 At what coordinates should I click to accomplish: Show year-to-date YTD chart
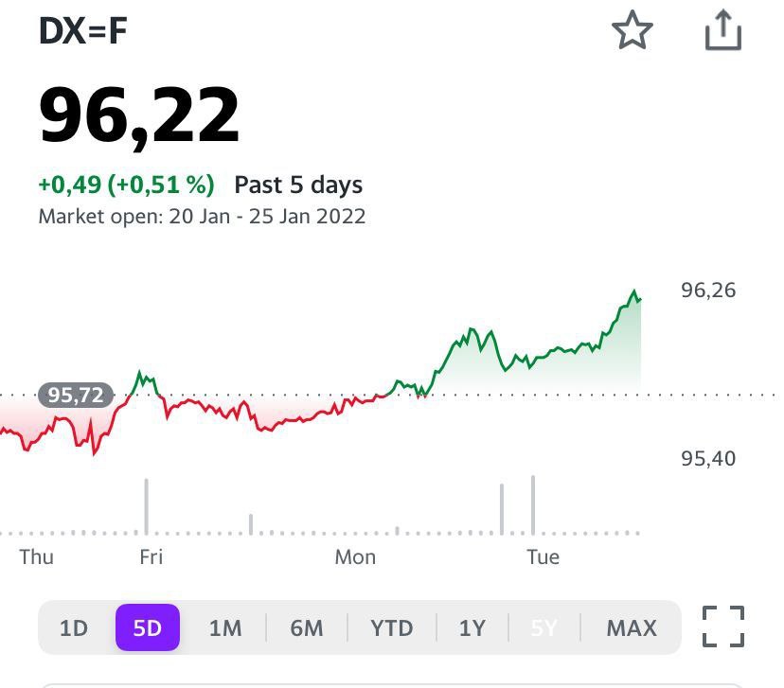[391, 627]
